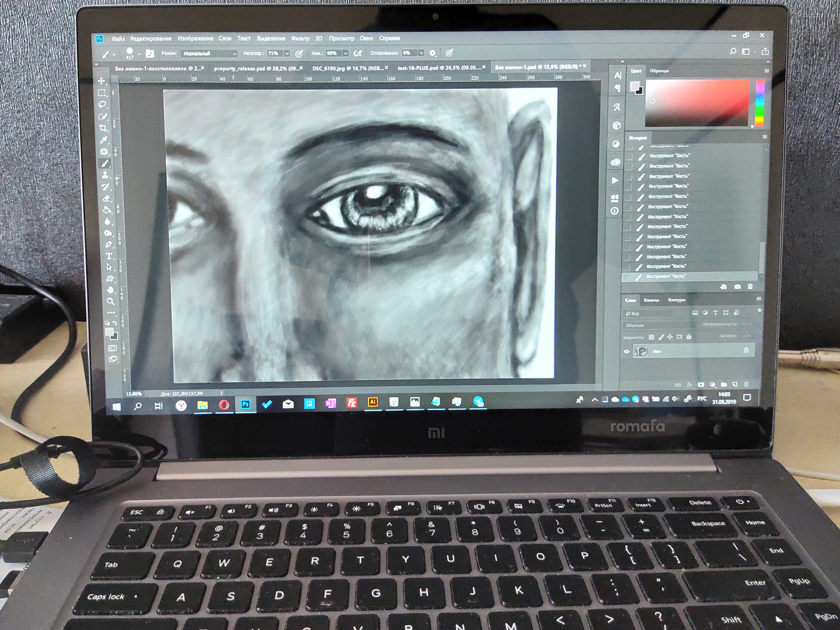Toggle the brush settings panel
Screen dimensions: 840x630
coord(150,53)
